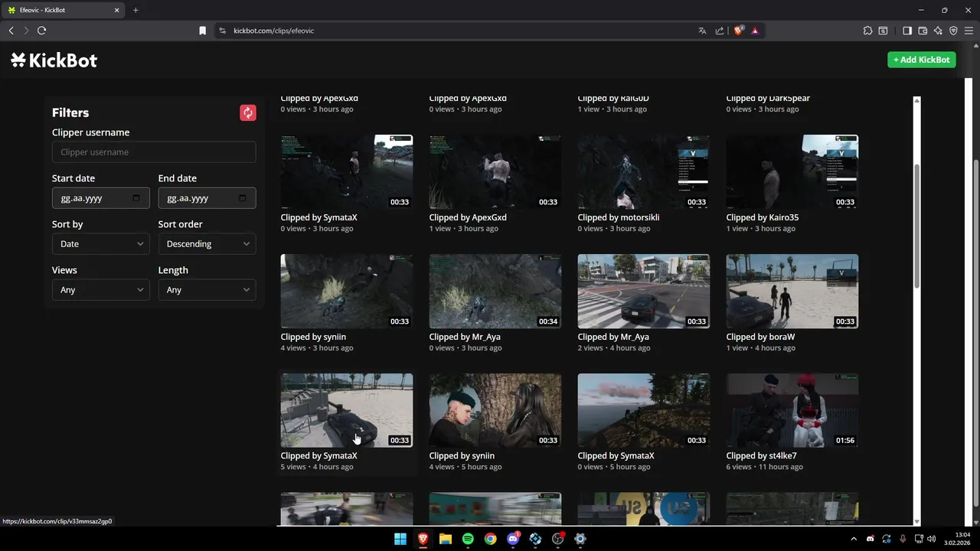Open browser extensions puzzle icon
This screenshot has width=980, height=551.
click(x=867, y=31)
